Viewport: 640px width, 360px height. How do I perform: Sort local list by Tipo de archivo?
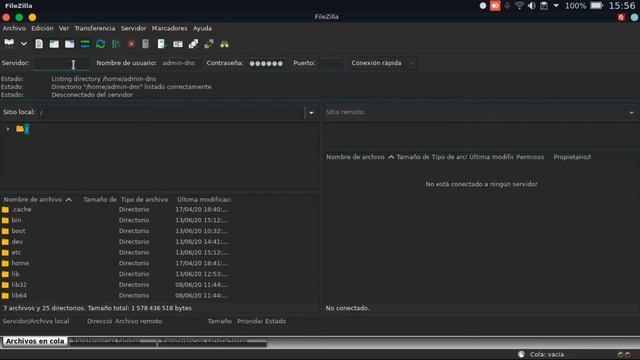pyautogui.click(x=144, y=200)
